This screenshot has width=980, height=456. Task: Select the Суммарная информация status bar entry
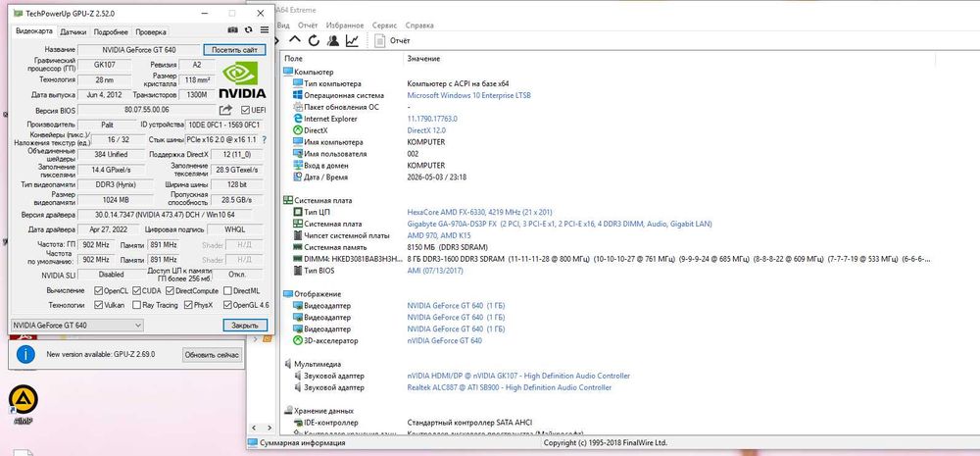click(x=303, y=443)
